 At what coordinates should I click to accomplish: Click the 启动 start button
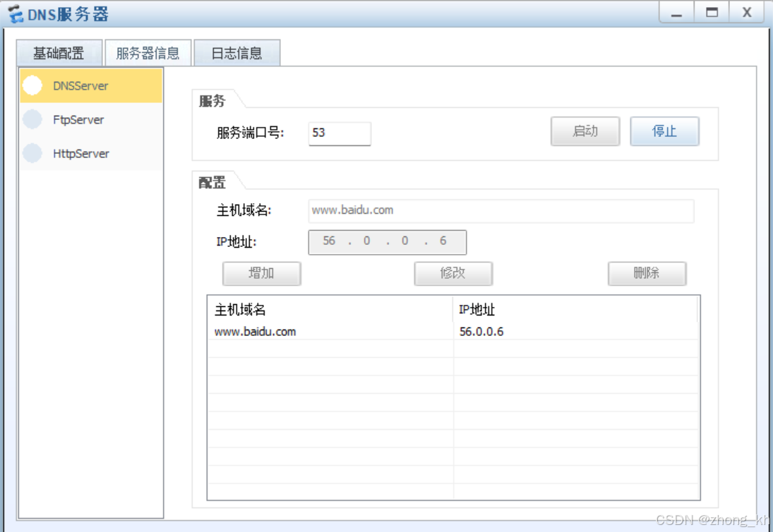(x=585, y=131)
